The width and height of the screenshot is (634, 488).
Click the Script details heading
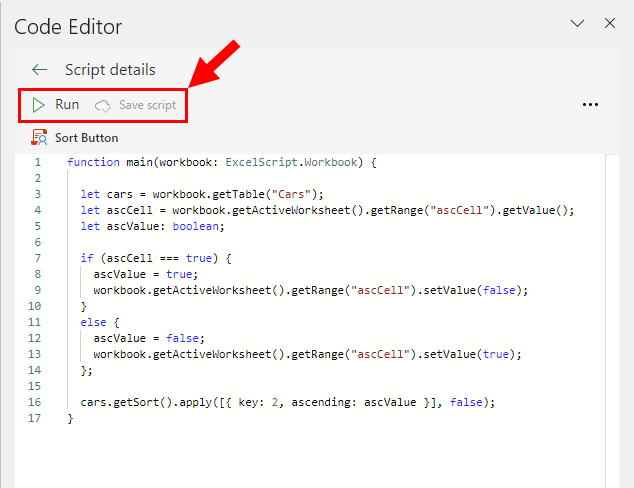(110, 70)
